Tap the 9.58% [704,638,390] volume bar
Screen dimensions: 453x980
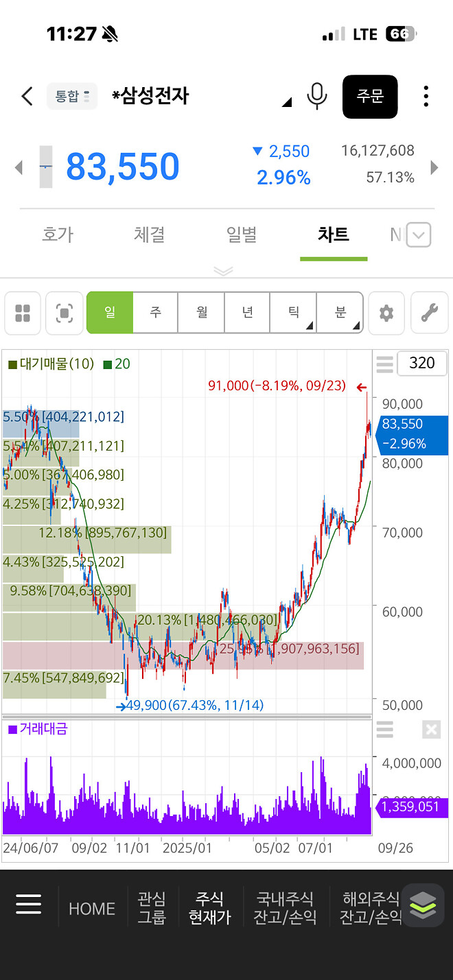69,597
